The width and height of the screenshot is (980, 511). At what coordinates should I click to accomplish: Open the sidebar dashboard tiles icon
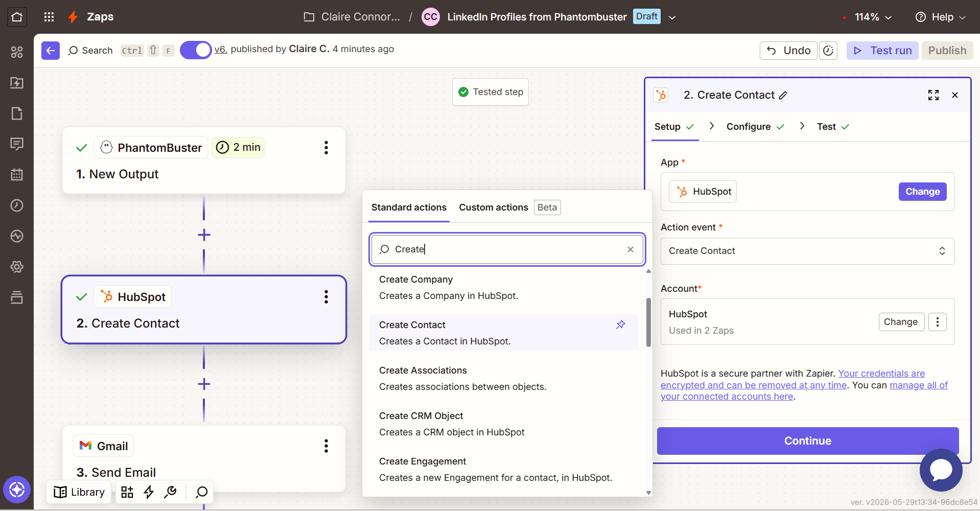[17, 52]
